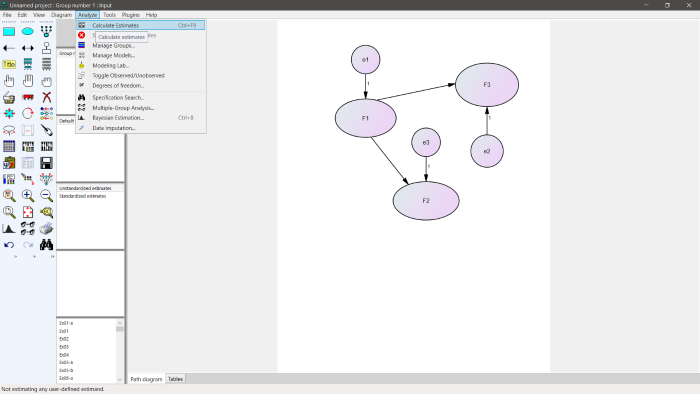Open Degrees of freedom... menu entry
The width and height of the screenshot is (700, 394).
pos(141,86)
